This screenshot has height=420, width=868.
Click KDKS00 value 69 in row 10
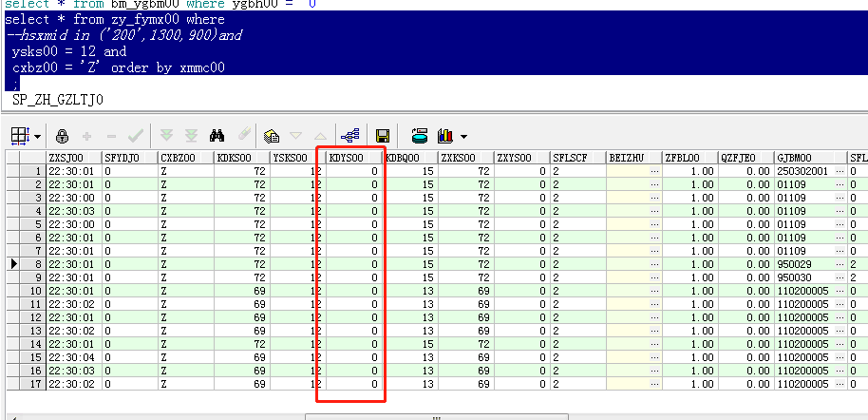tap(242, 291)
